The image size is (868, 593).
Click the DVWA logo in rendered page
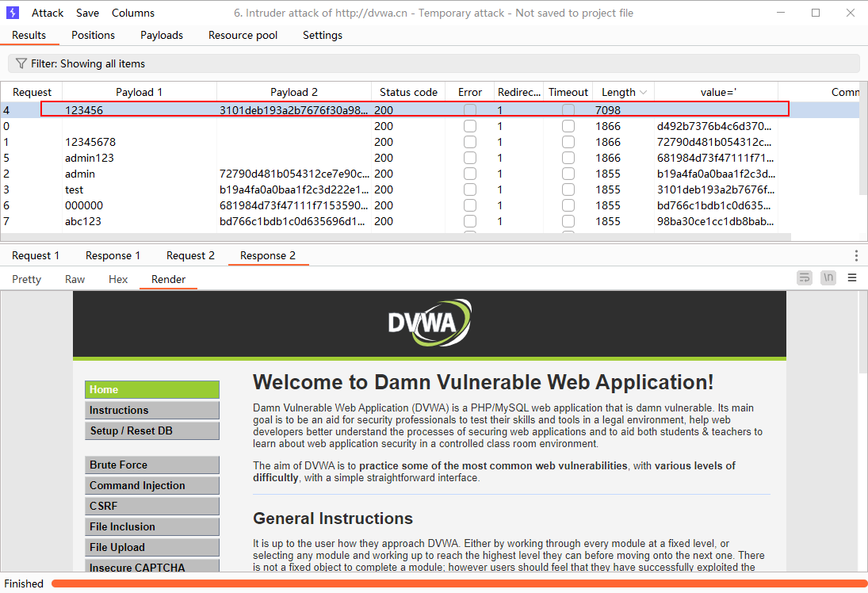pos(429,321)
